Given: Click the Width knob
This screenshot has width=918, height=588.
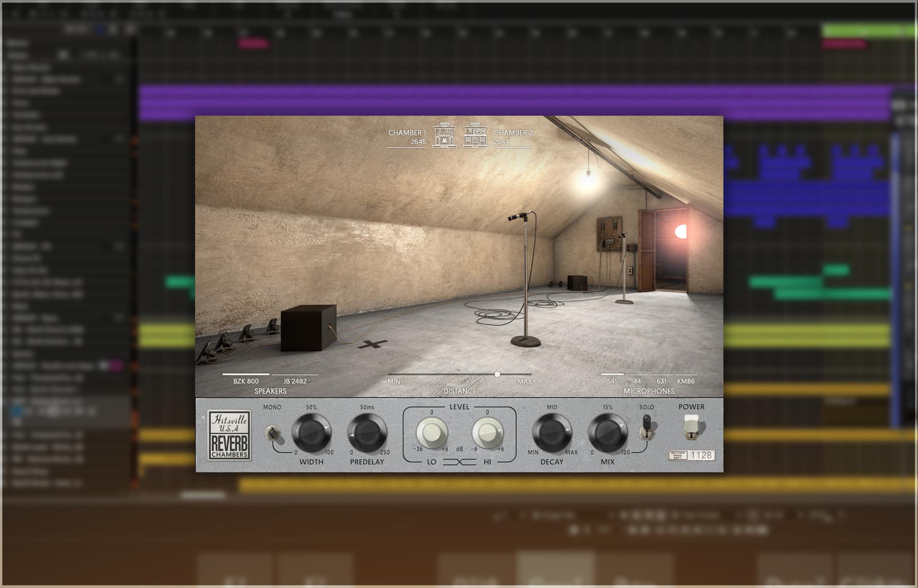Looking at the screenshot, I should (x=311, y=433).
